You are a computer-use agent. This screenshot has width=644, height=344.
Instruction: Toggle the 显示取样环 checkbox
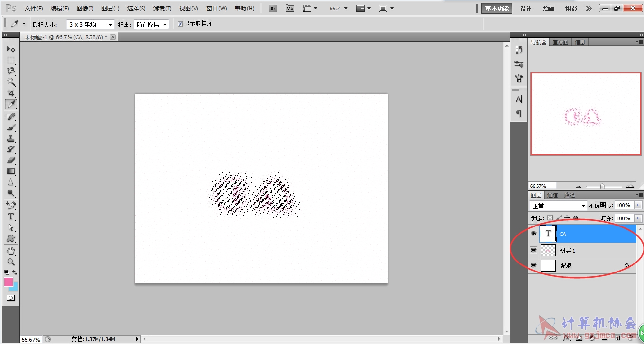pyautogui.click(x=180, y=24)
